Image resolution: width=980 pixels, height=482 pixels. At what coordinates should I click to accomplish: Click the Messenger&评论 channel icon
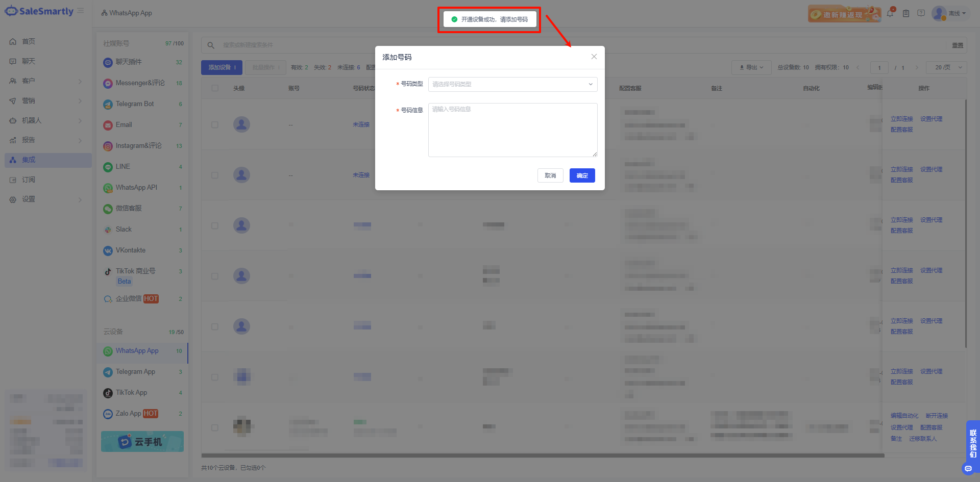click(108, 83)
